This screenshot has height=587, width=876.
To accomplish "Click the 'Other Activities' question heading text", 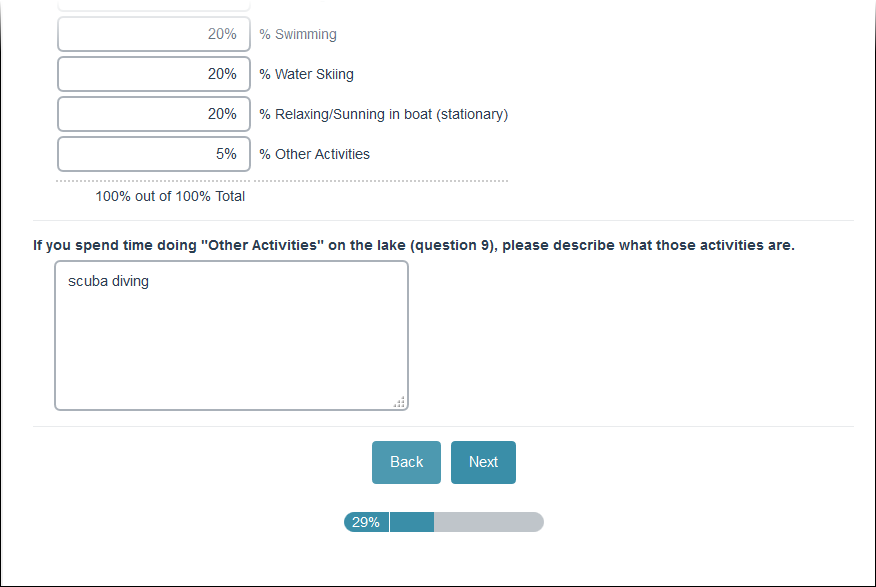I will coord(414,245).
